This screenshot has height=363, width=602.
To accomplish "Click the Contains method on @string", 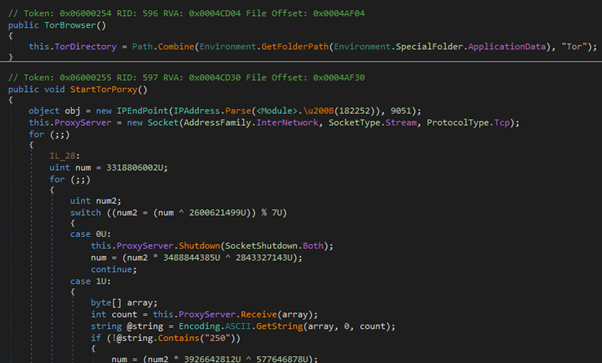I will pyautogui.click(x=179, y=338).
